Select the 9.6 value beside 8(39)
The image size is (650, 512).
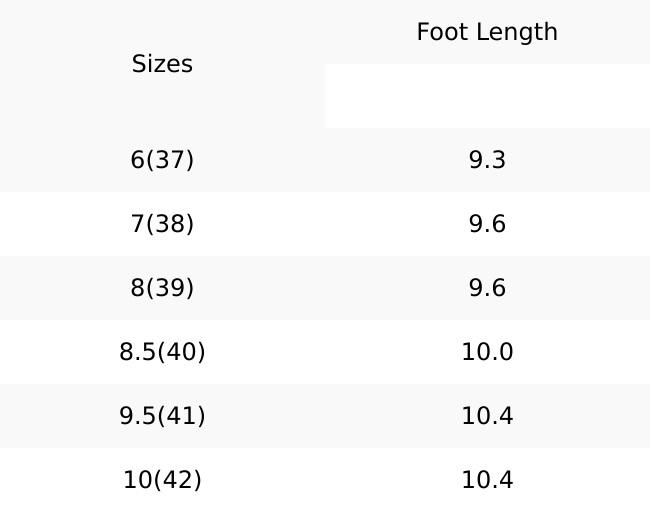487,288
